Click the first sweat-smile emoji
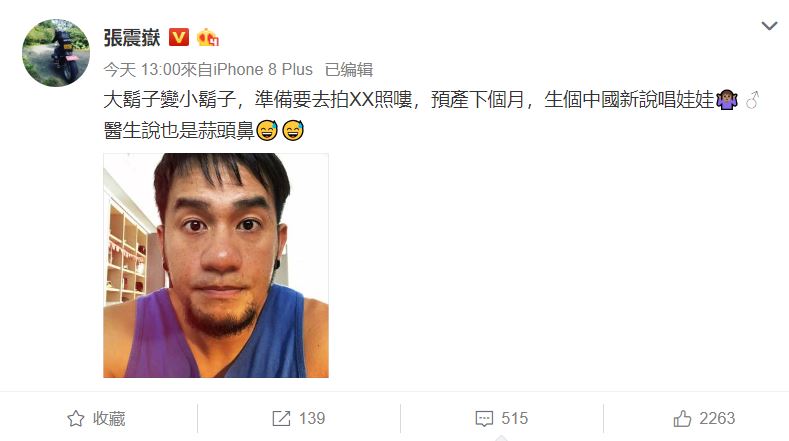The width and height of the screenshot is (789, 441). 267,130
